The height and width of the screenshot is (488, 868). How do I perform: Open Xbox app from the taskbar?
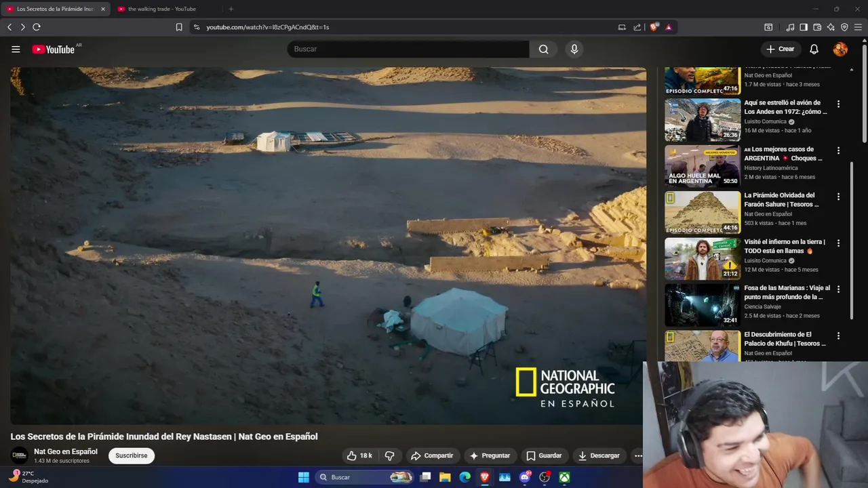coord(564,477)
